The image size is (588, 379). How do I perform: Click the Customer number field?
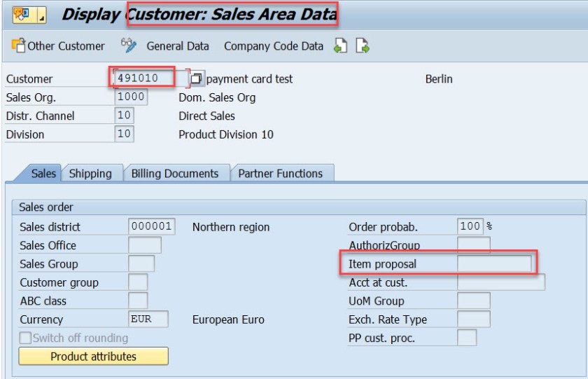point(149,78)
